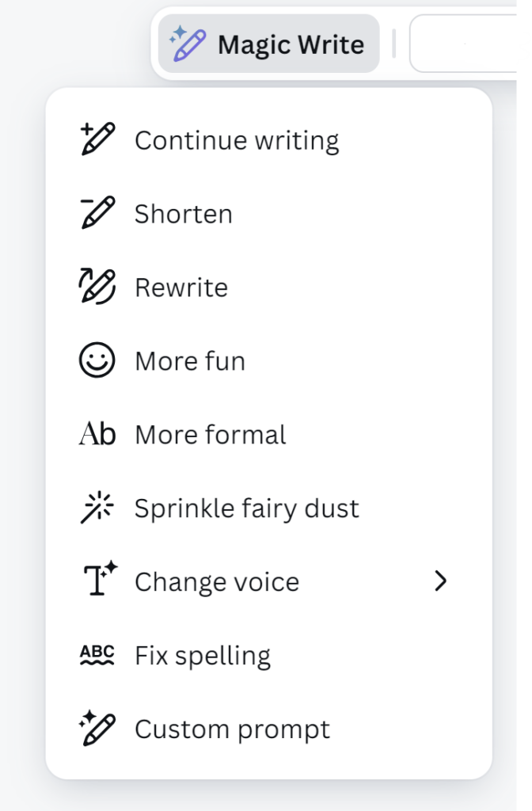Click the Continue writing pencil-plus icon
Viewport: 532px width, 811px height.
click(98, 140)
